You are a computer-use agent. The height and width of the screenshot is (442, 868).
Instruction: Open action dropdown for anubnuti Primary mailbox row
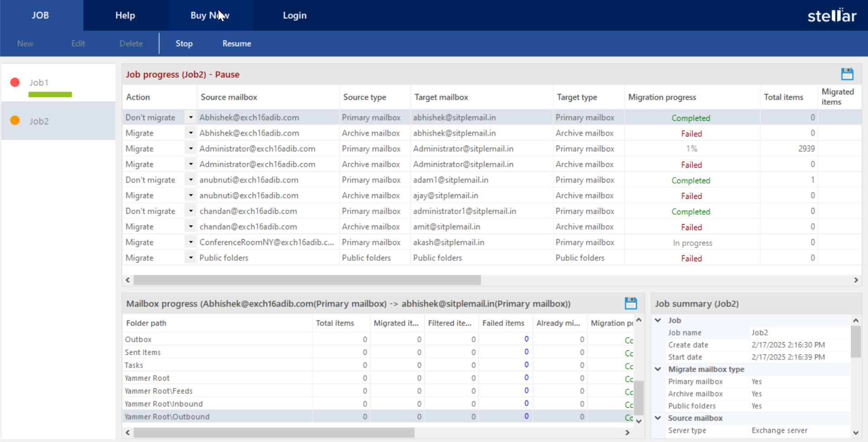tap(190, 179)
